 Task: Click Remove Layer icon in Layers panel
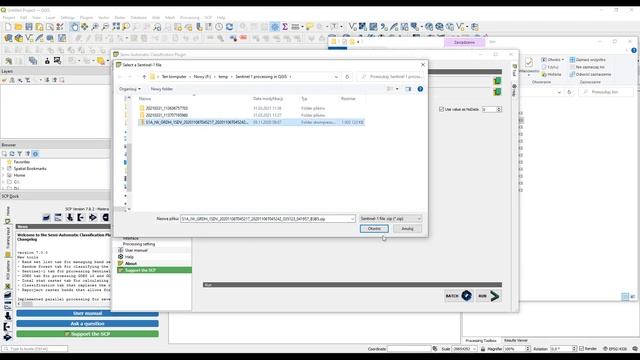click(62, 80)
